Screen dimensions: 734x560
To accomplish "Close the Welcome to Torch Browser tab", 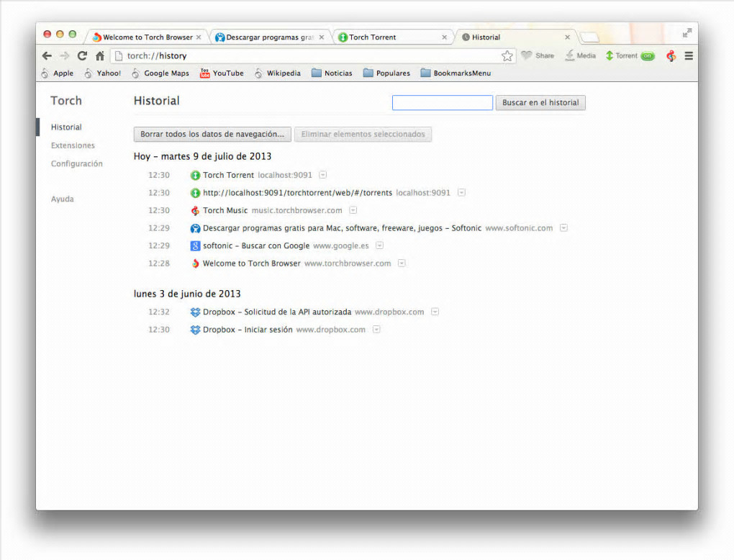I will (x=199, y=37).
